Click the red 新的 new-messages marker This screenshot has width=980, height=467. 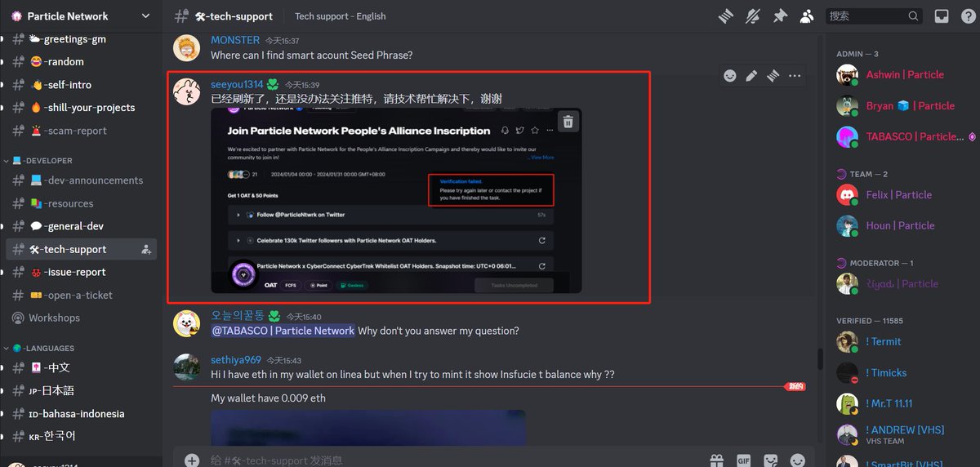(x=795, y=386)
